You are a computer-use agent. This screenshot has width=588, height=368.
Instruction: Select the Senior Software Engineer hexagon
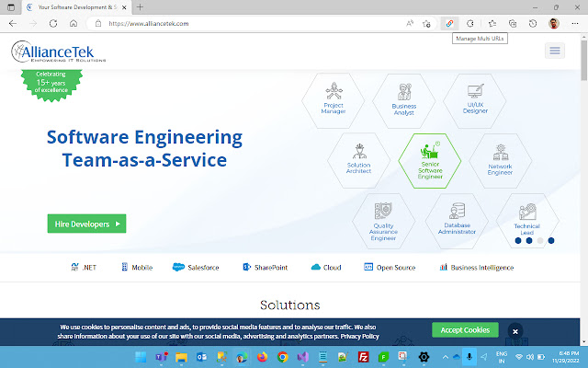[x=430, y=161]
